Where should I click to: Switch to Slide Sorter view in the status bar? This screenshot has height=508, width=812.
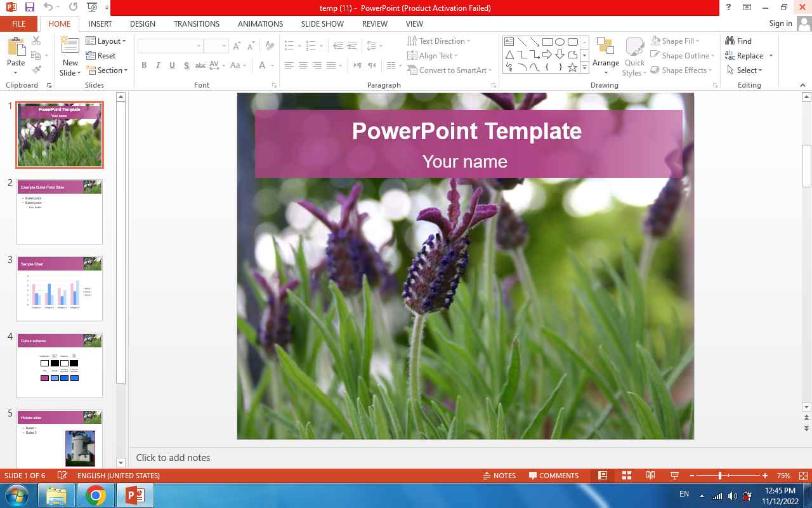coord(627,476)
